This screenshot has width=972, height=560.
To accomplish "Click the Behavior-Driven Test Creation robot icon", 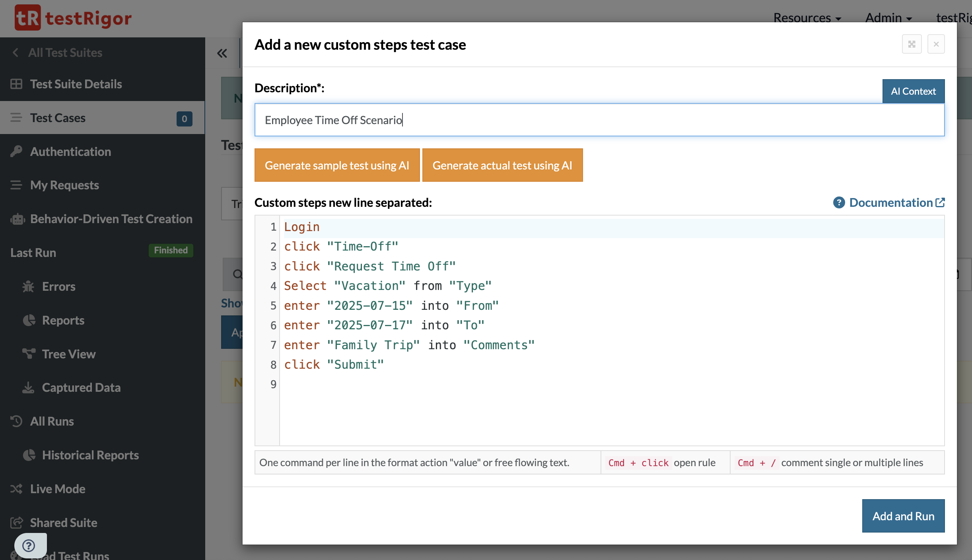I will click(x=17, y=219).
